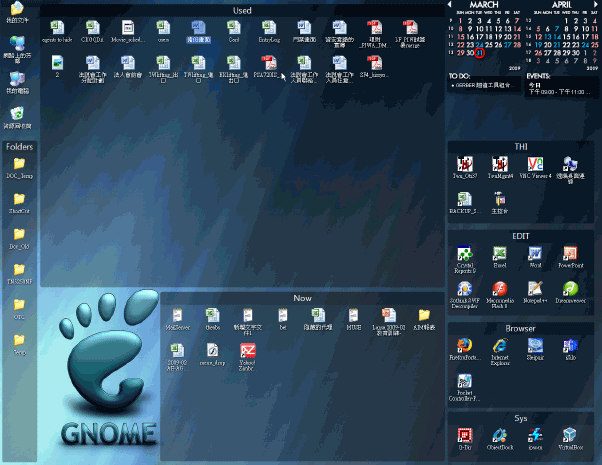Open the HUB text file
602x465 pixels.
click(x=353, y=319)
